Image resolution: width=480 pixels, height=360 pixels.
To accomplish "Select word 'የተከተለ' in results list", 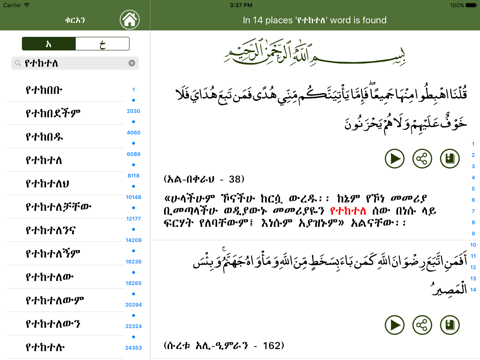I will click(66, 160).
